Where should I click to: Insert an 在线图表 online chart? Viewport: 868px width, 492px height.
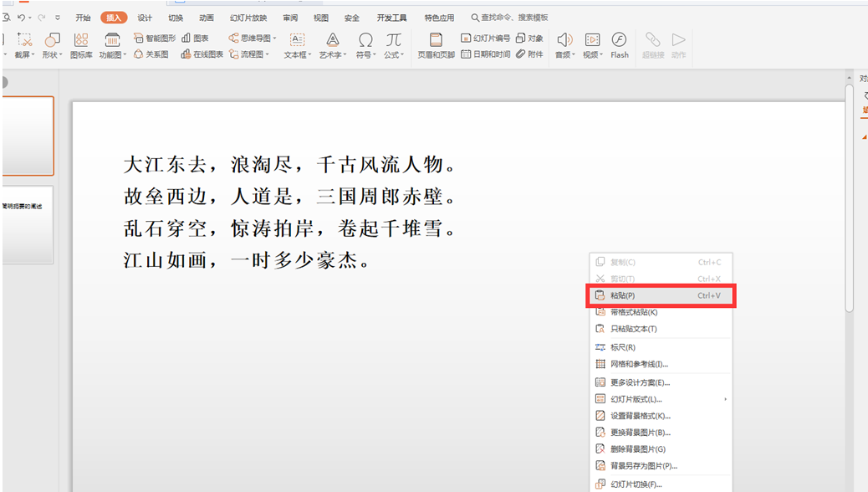click(202, 54)
